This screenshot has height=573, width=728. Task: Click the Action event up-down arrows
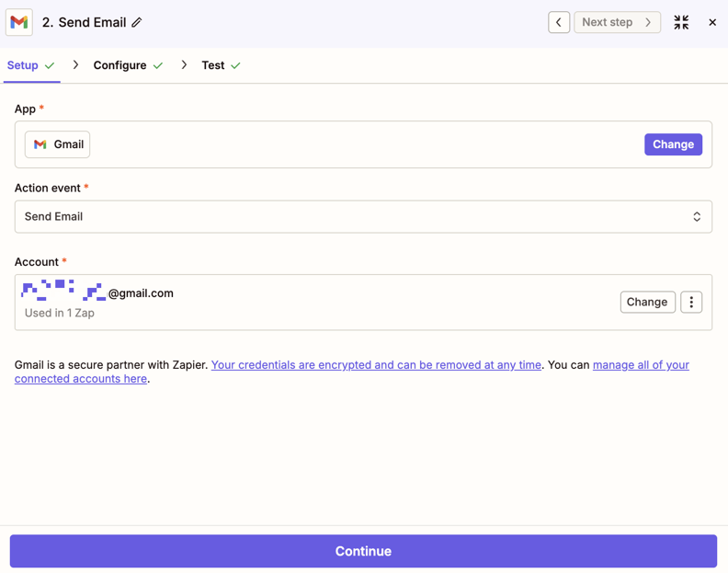pos(697,216)
